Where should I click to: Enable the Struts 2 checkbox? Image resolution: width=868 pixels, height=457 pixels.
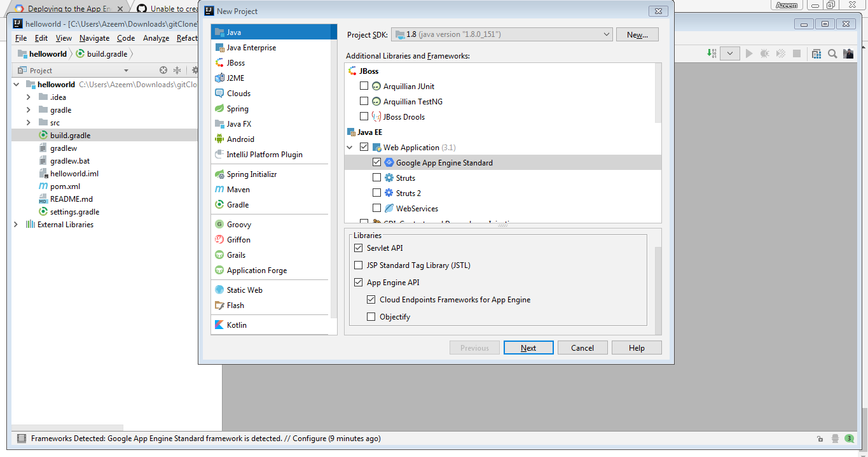click(x=376, y=193)
